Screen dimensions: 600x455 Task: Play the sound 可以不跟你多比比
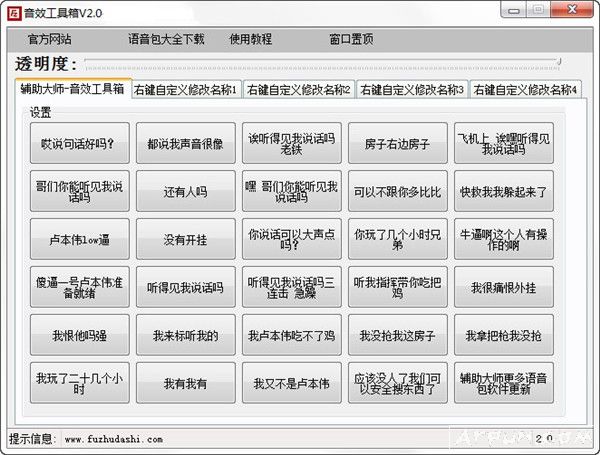click(x=398, y=191)
